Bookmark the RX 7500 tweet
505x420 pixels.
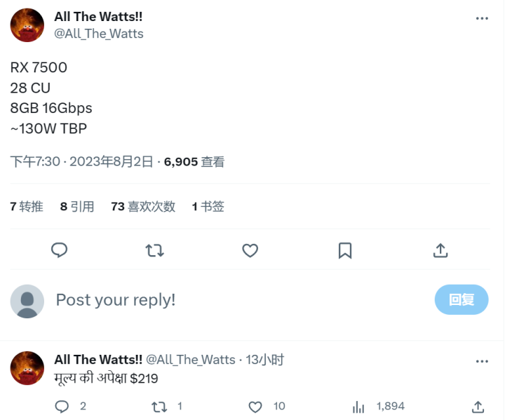(345, 250)
